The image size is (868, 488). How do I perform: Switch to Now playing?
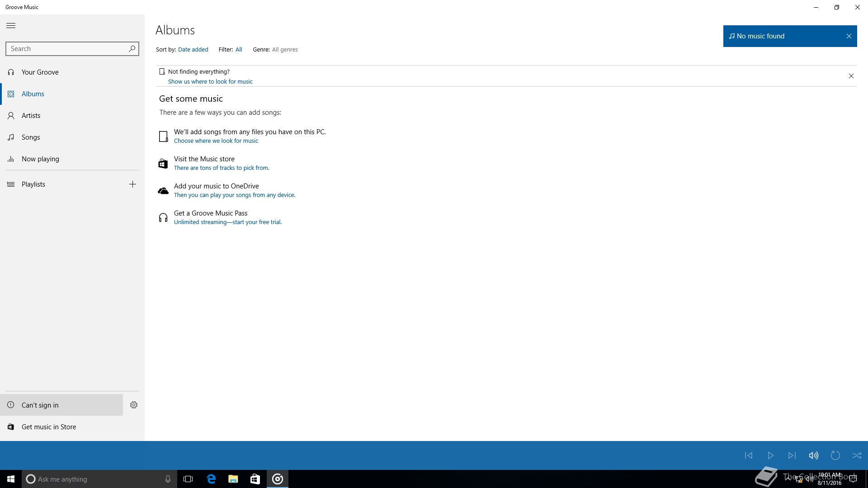pos(72,159)
